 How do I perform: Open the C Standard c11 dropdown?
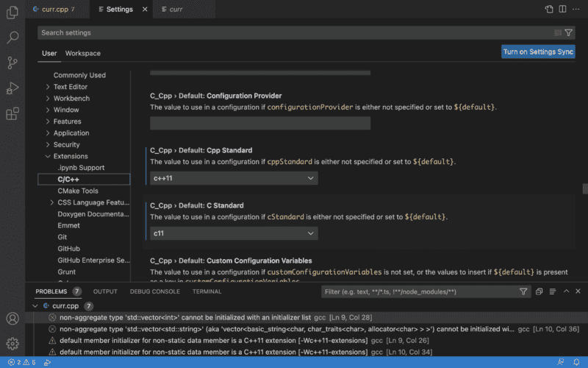[x=234, y=233]
